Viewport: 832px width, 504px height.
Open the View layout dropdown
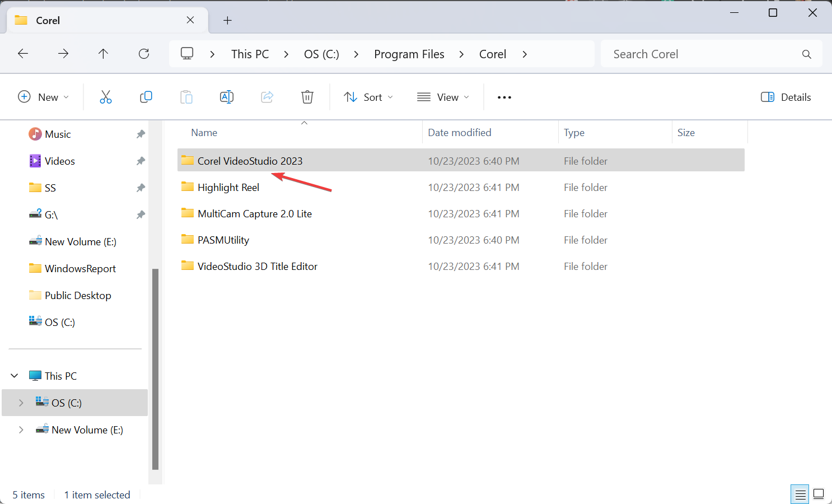coord(443,97)
